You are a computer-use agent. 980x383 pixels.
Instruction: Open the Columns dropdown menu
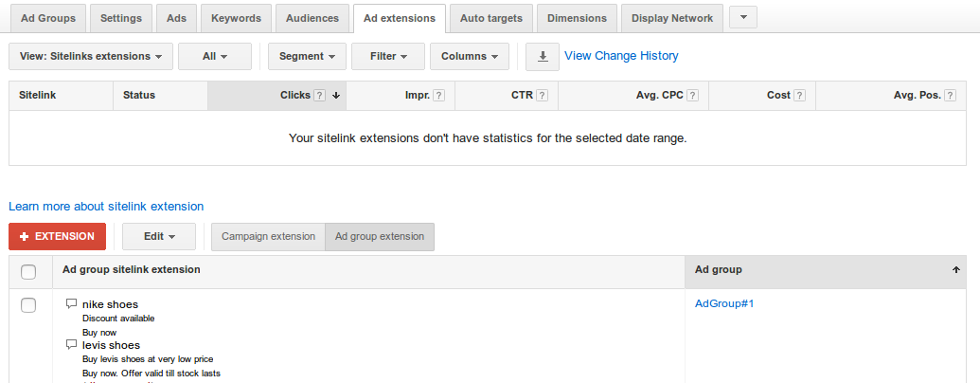pyautogui.click(x=469, y=57)
